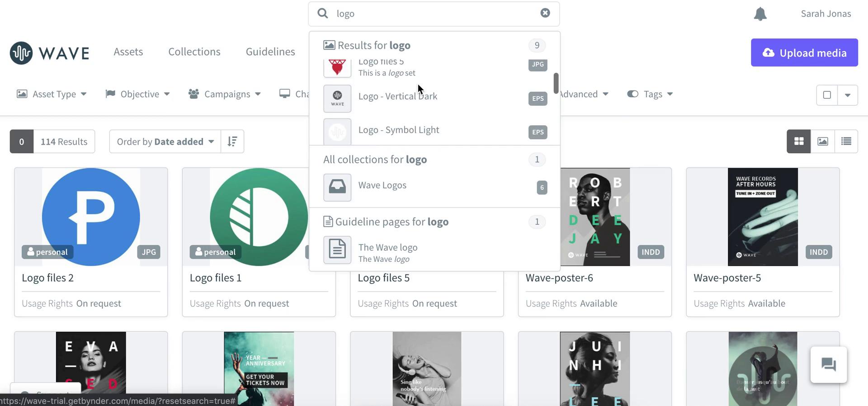The height and width of the screenshot is (406, 868).
Task: Click the search magnifier icon
Action: (x=322, y=13)
